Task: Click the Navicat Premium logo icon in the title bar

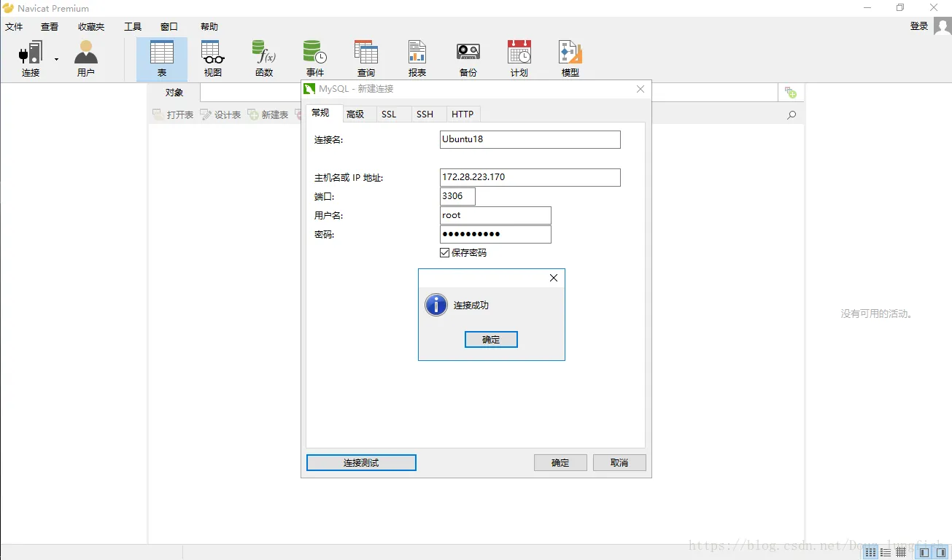Action: coord(9,8)
